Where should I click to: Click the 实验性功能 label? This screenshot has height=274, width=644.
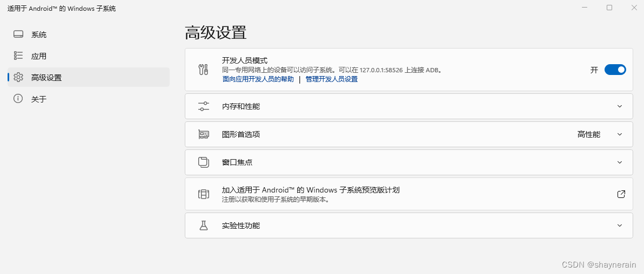click(x=240, y=225)
